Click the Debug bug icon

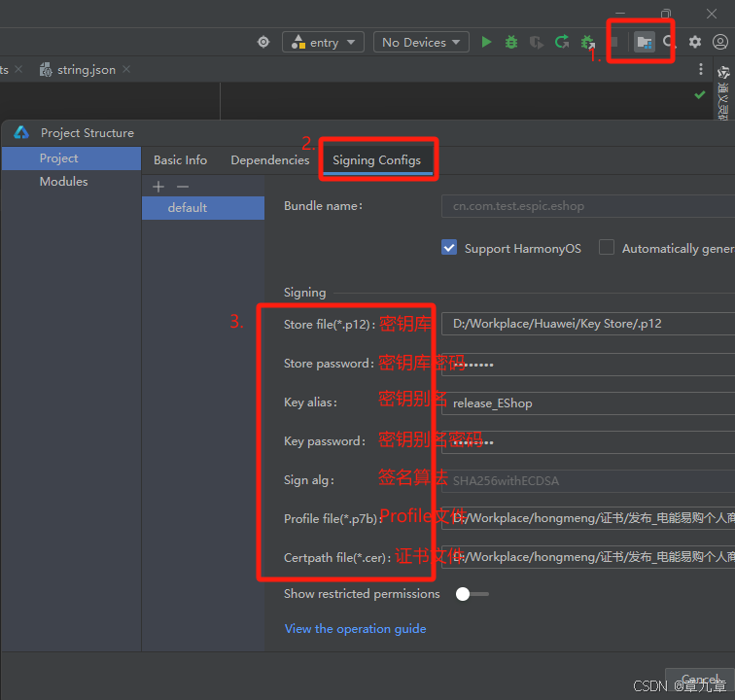(x=511, y=42)
